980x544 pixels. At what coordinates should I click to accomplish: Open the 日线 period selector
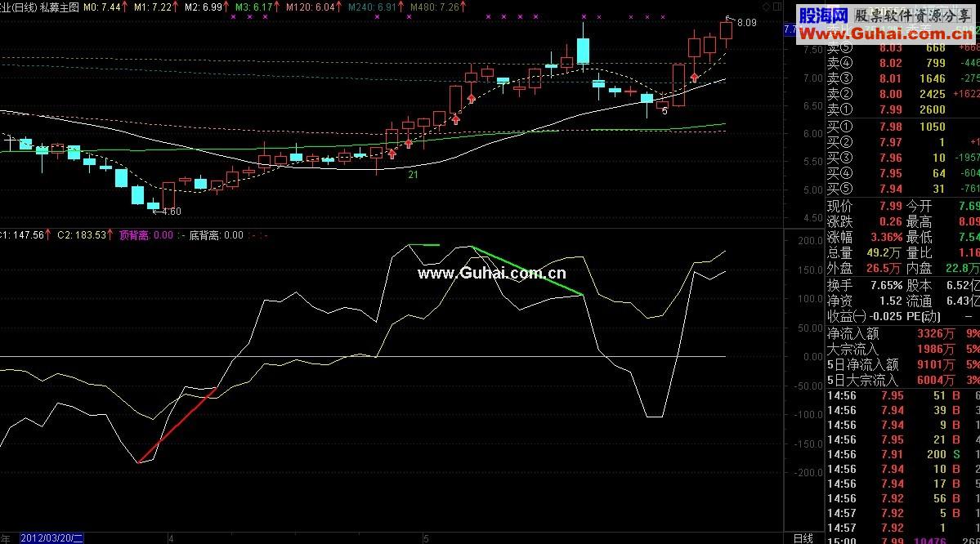(803, 538)
